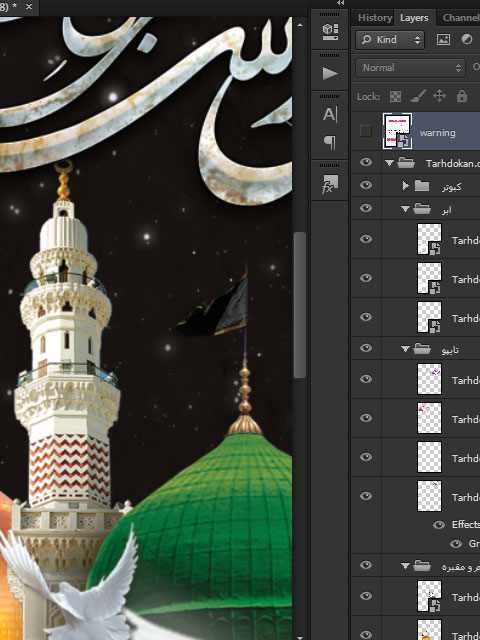This screenshot has height=640, width=480.
Task: Click the تایپو group name
Action: click(450, 350)
